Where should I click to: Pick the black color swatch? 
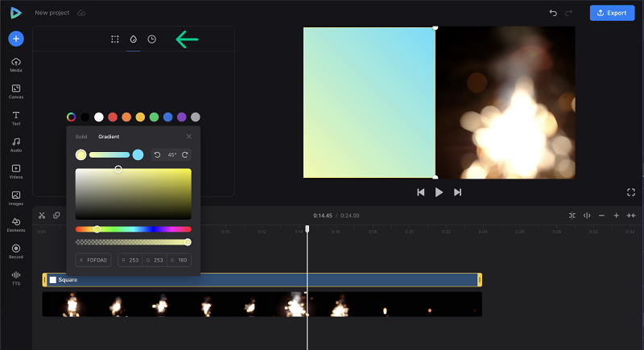pyautogui.click(x=85, y=117)
